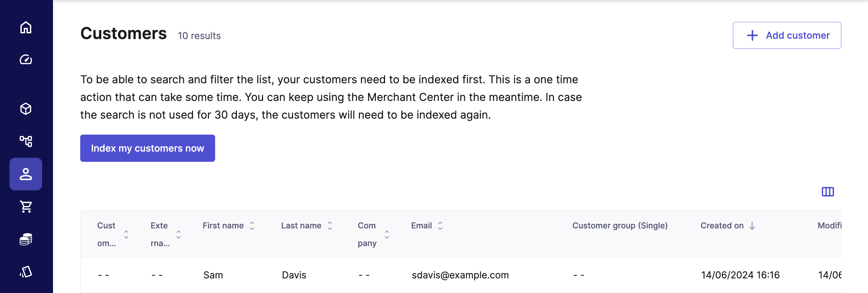Click the sdavis@example.com email cell

(x=460, y=275)
